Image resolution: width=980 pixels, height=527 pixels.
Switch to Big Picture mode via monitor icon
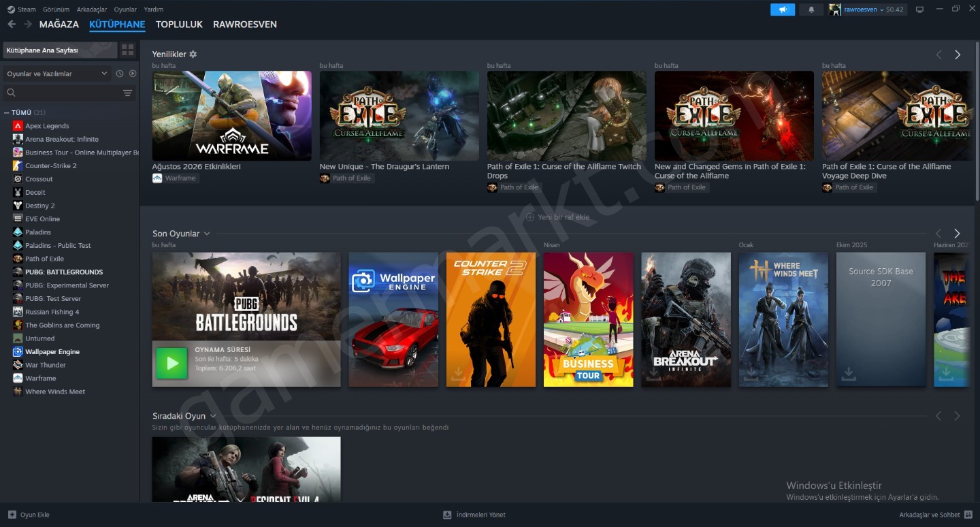click(x=920, y=10)
